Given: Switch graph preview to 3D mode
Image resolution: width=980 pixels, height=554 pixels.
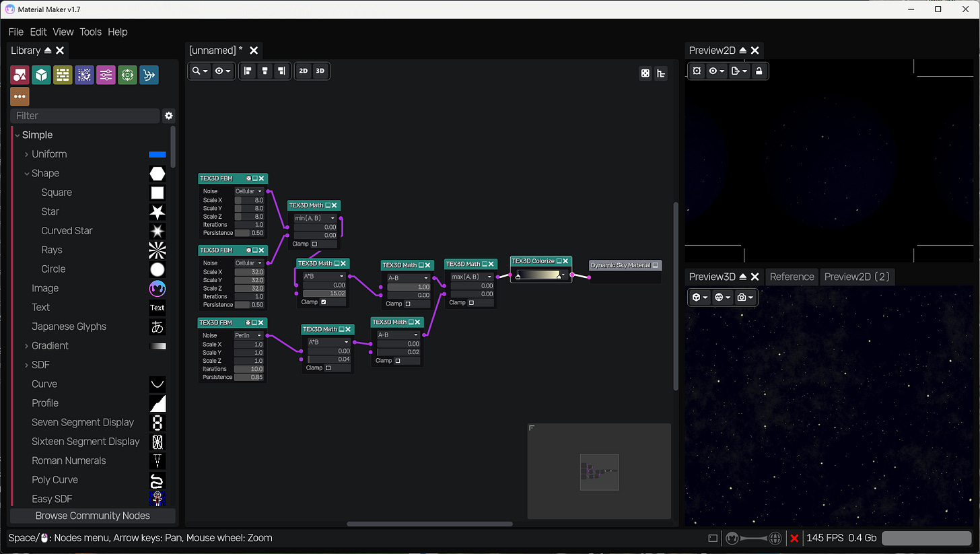Looking at the screenshot, I should [x=320, y=71].
